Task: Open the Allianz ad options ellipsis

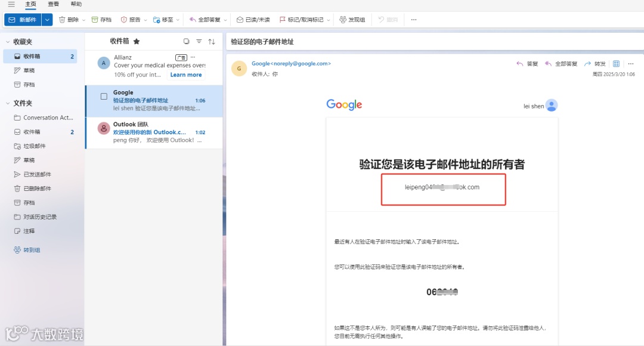Action: [x=193, y=57]
